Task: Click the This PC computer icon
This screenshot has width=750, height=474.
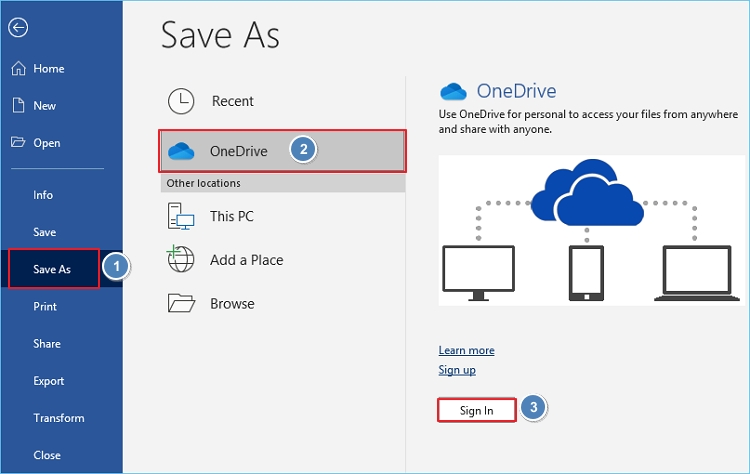Action: (x=181, y=216)
